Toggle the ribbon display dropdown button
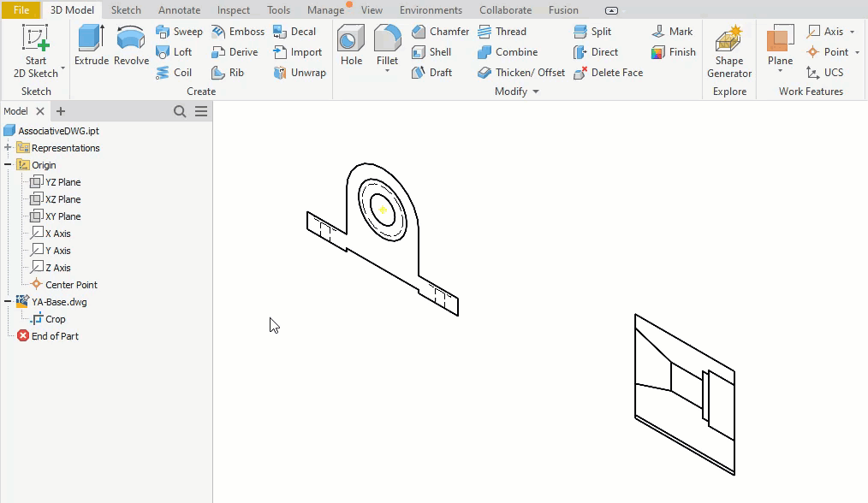868x503 pixels. pyautogui.click(x=611, y=10)
